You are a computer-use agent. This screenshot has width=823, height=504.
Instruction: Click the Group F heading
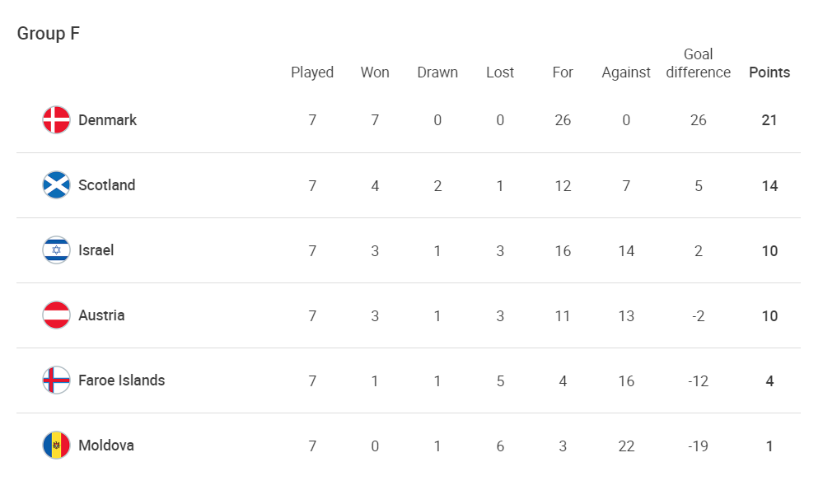49,34
